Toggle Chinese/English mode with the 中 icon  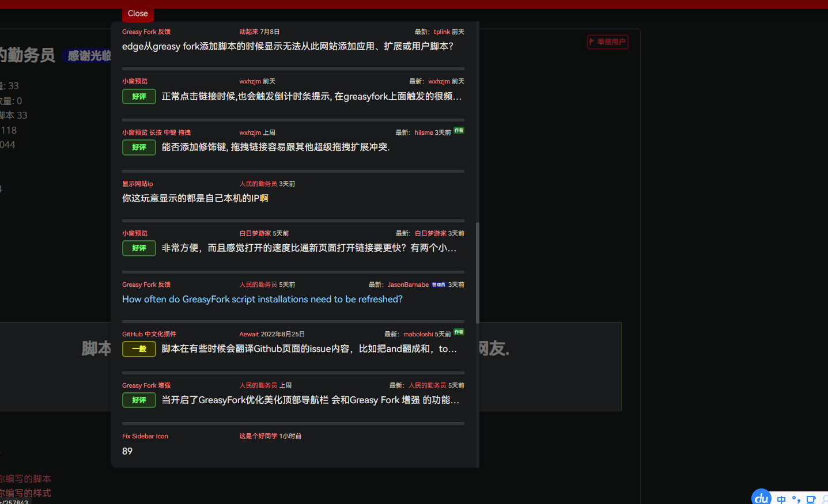click(782, 500)
